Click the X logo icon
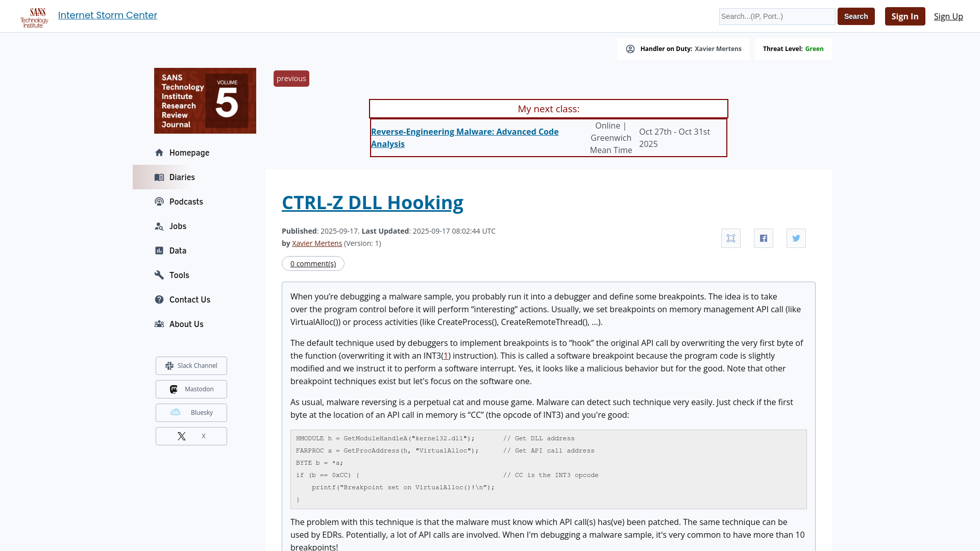This screenshot has height=551, width=980. click(182, 436)
